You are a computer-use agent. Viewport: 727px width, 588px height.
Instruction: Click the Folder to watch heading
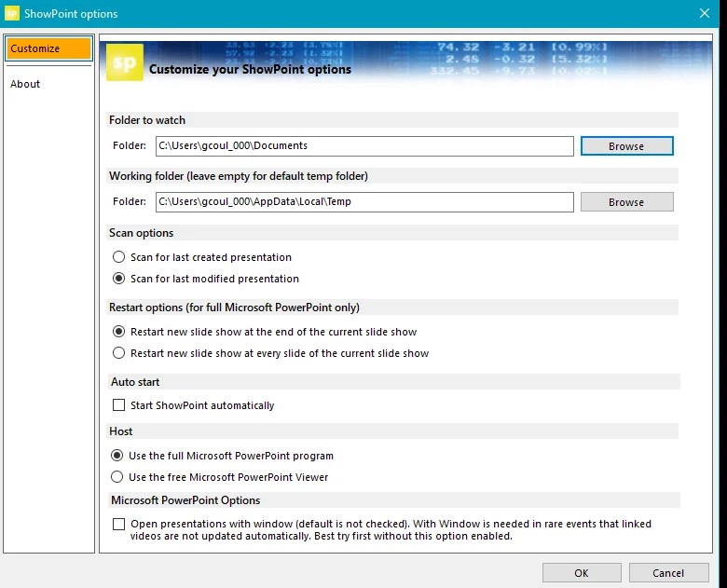click(x=147, y=120)
